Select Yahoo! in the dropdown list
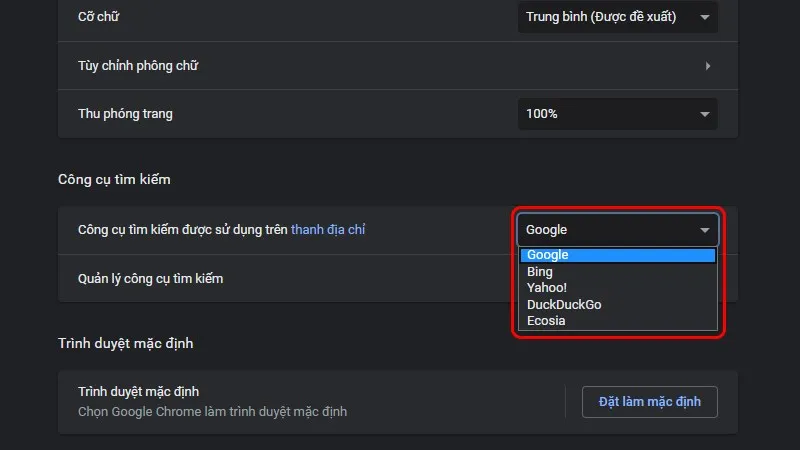 (x=617, y=288)
